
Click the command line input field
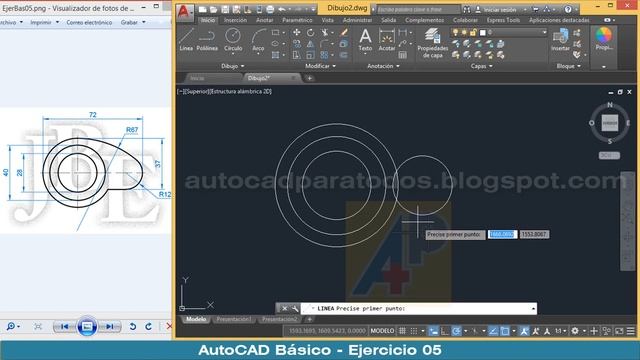point(418,309)
